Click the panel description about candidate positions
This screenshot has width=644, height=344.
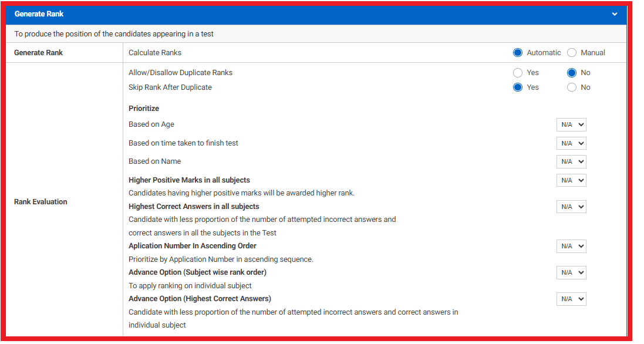[x=114, y=34]
